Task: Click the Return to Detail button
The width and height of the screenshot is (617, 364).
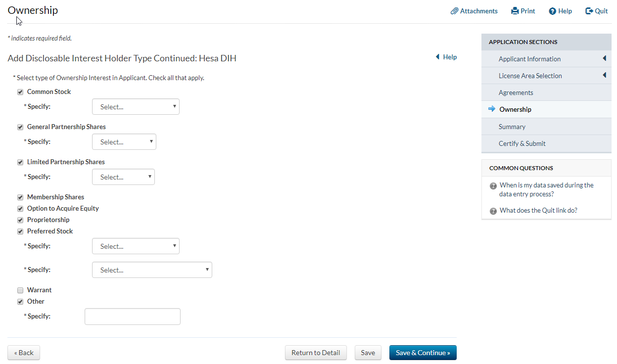Action: point(316,353)
